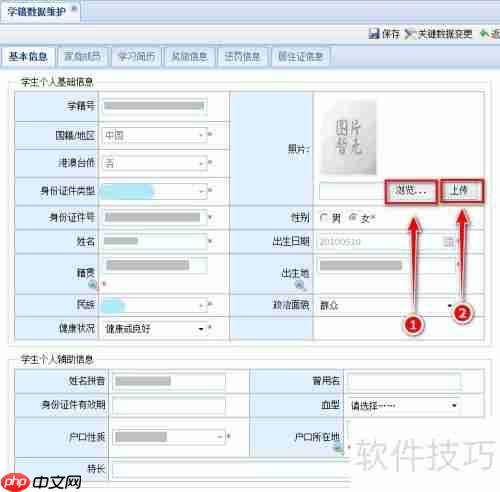Click the 出生日期 date field

387,242
